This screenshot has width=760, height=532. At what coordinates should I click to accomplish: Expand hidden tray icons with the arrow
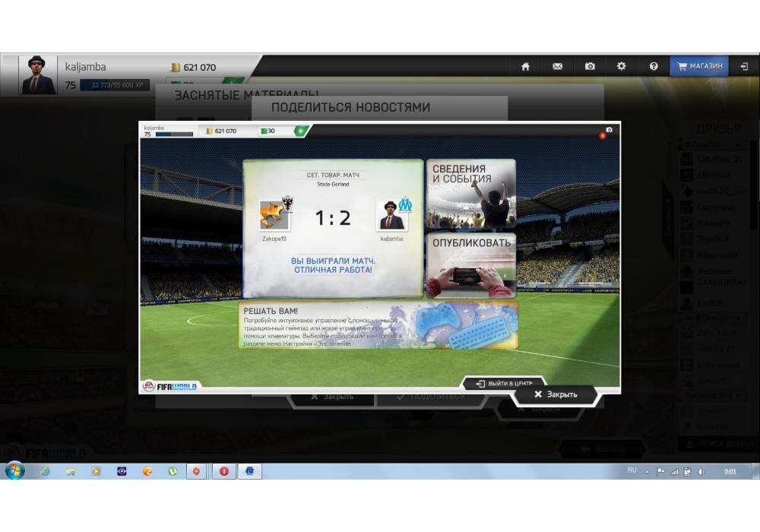(x=648, y=471)
